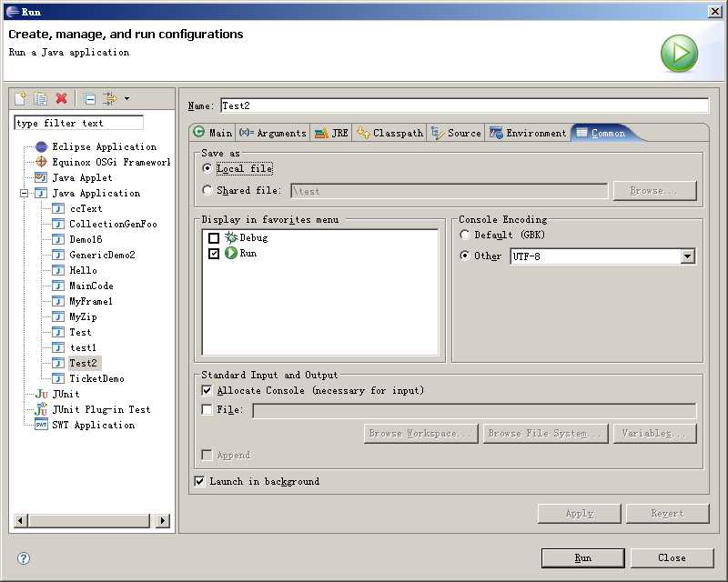Click the ccText configuration icon
Viewport: 728px width, 582px height.
tap(58, 208)
